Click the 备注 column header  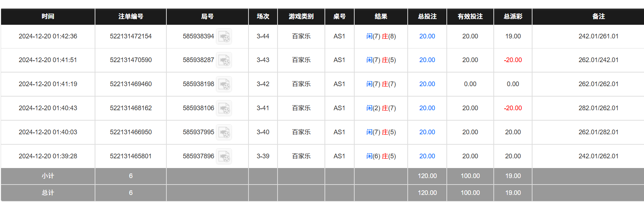point(598,17)
